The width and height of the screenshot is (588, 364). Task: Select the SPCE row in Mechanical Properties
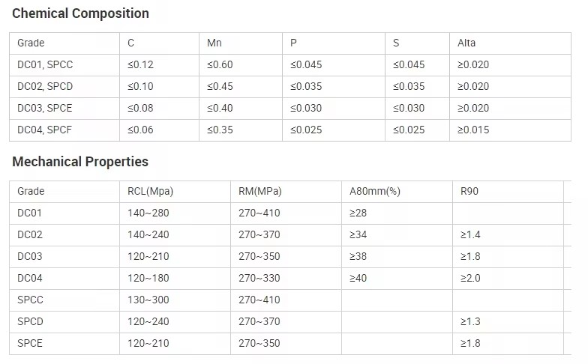pyautogui.click(x=31, y=343)
